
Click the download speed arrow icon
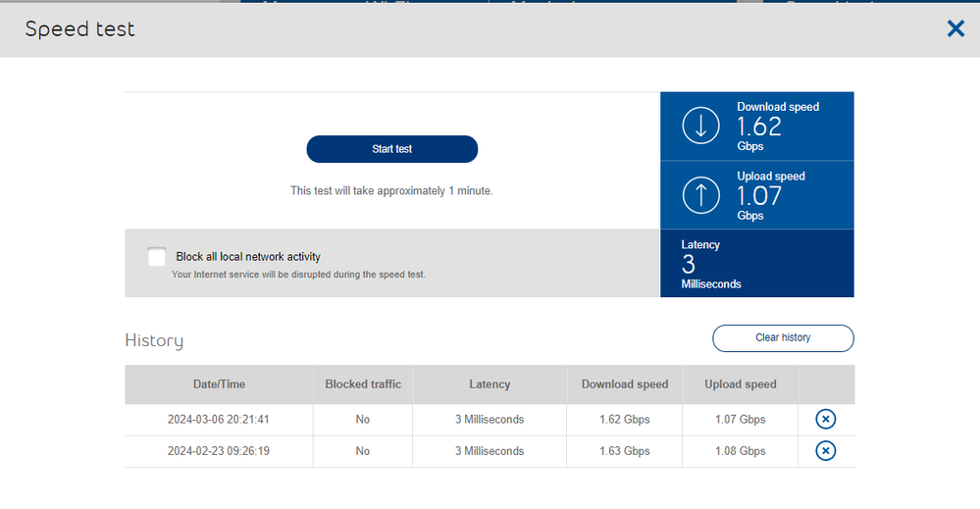pos(700,126)
